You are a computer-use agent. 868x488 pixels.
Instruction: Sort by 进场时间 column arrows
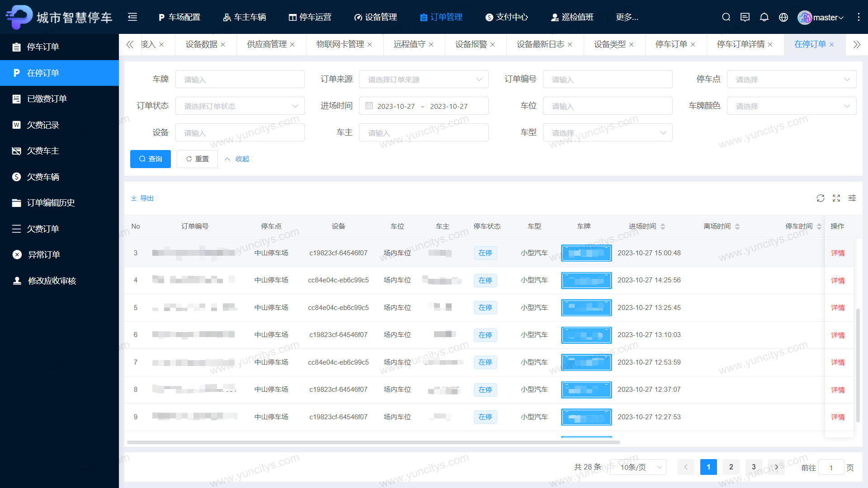663,226
